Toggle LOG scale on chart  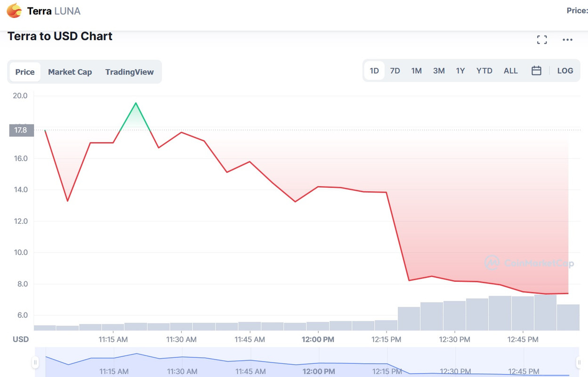coord(565,71)
